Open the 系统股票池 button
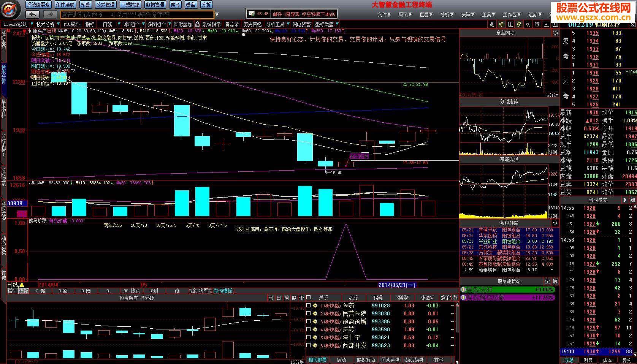Viewport: 637px width, 364px height. 39,5
